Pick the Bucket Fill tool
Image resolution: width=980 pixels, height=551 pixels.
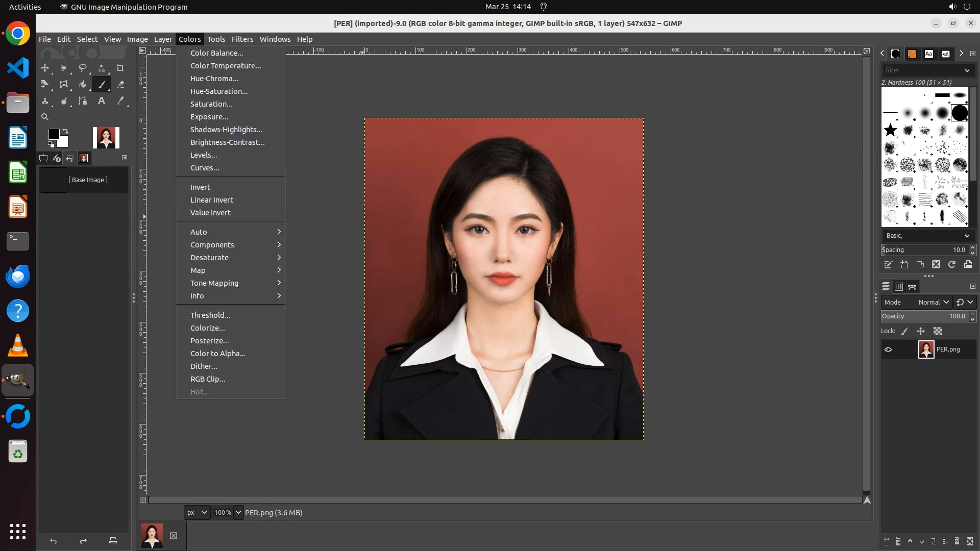click(x=83, y=84)
